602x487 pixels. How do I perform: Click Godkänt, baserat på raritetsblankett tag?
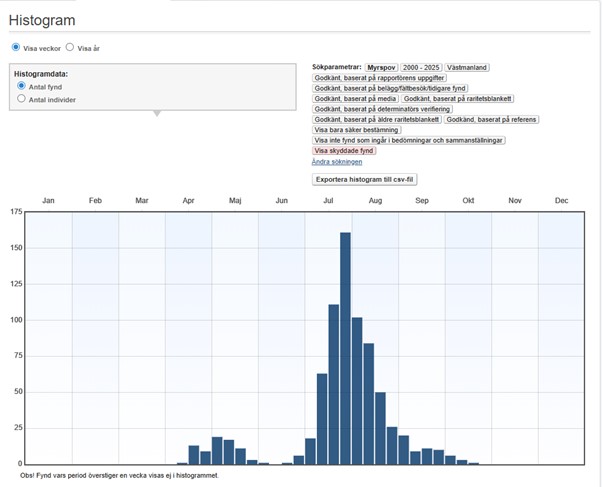458,99
